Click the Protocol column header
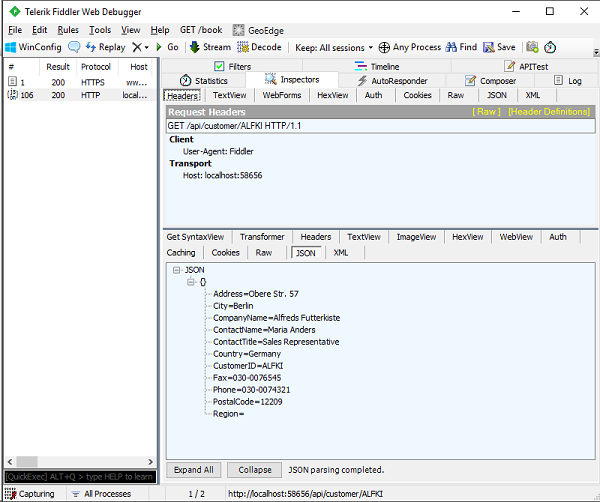Image resolution: width=600 pixels, height=502 pixels. [x=96, y=67]
